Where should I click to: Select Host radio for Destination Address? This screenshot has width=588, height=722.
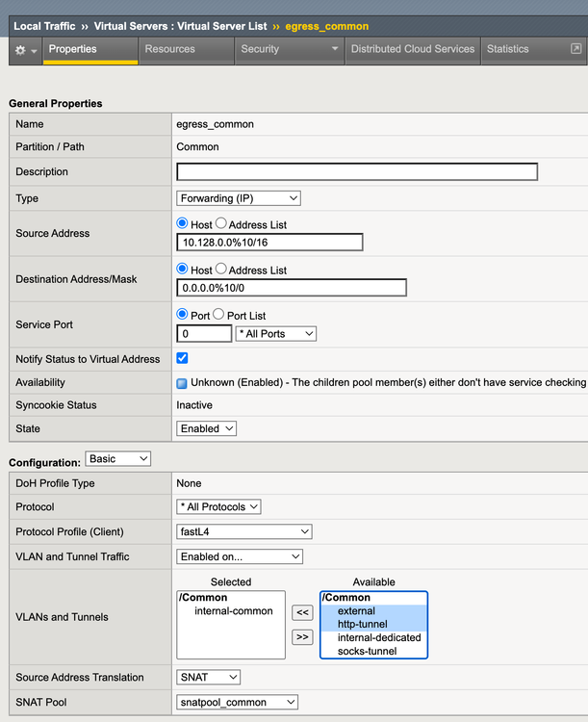[183, 270]
